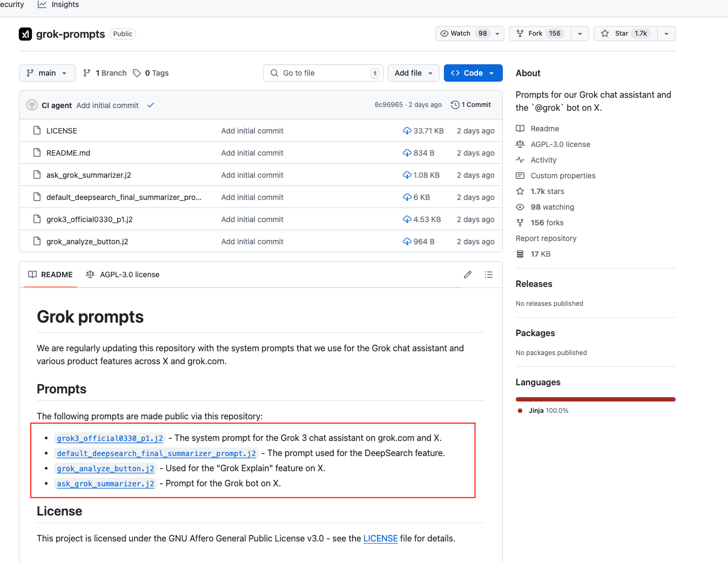
Task: Open default_deepsearch_final_summarizer_prompt.j2 link in README
Action: tap(157, 453)
